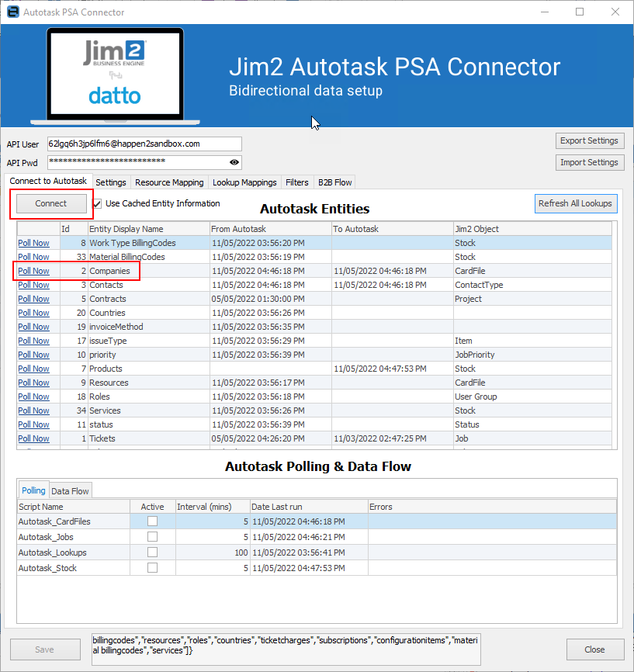This screenshot has height=672, width=634.
Task: Poll Now for Countries entity
Action: click(x=33, y=313)
